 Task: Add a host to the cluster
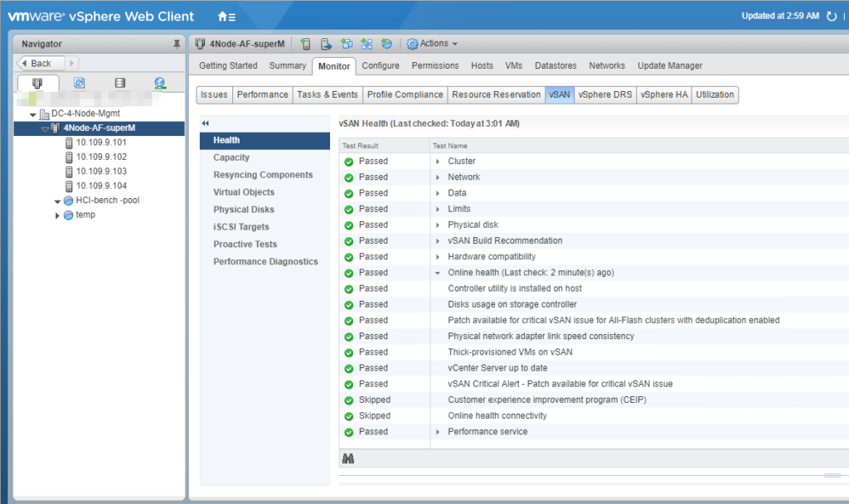306,43
